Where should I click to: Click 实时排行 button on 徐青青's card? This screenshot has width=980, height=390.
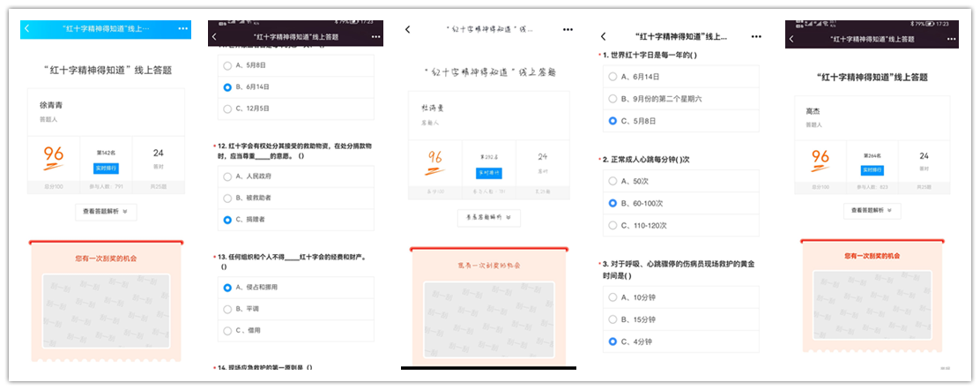(106, 168)
